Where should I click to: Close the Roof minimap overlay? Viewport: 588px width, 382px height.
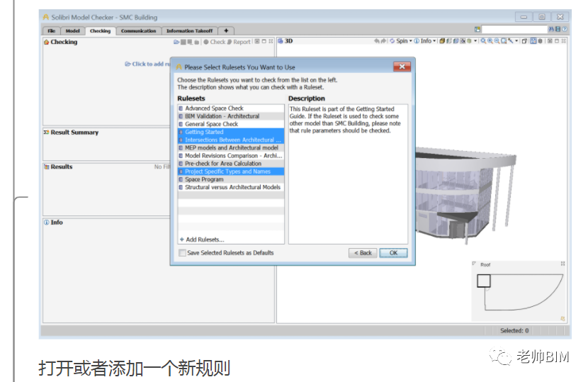pos(562,264)
